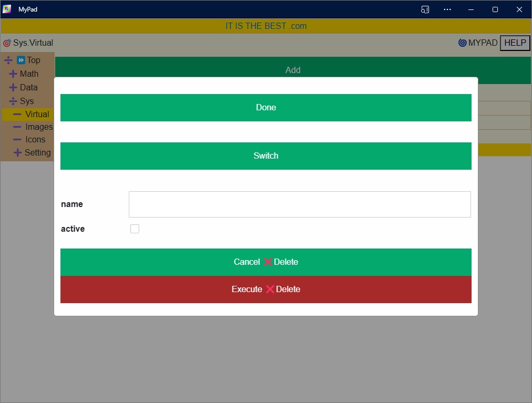532x403 pixels.
Task: Click the minus icon beside Images
Action: click(17, 127)
